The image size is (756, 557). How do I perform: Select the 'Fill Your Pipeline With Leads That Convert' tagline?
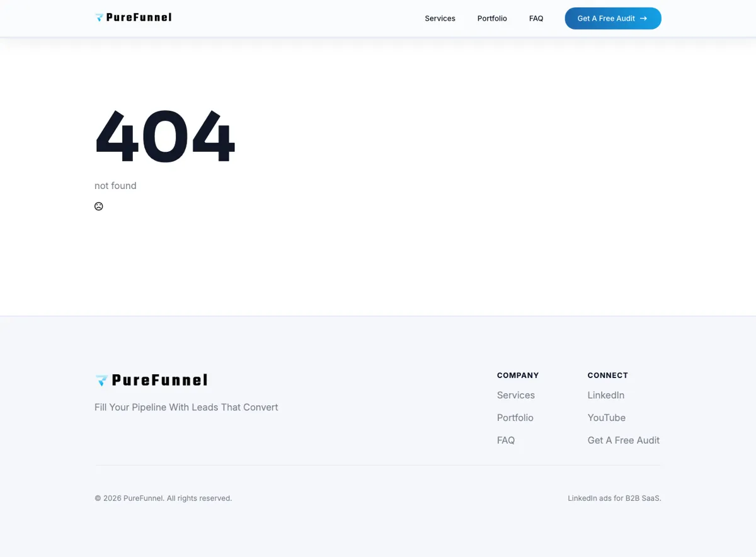[x=186, y=407]
